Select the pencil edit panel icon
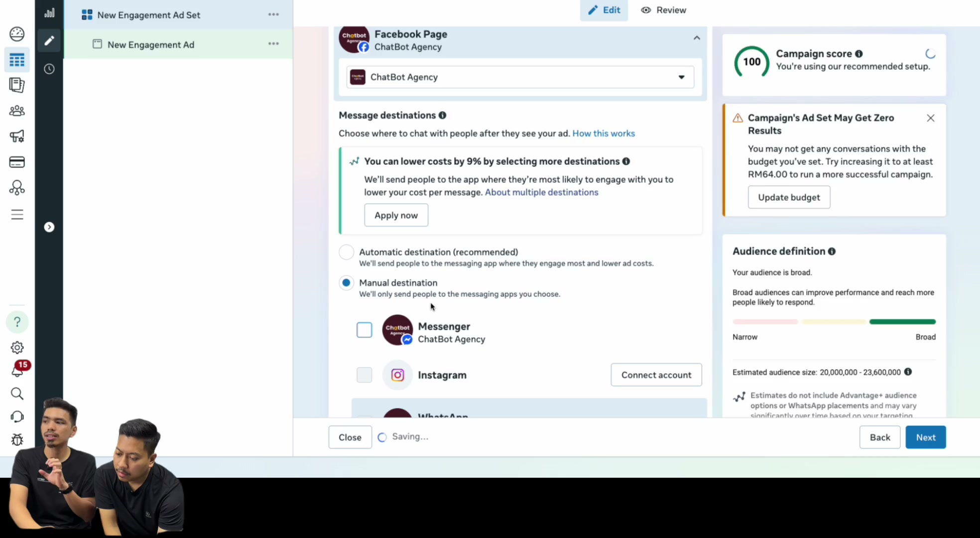980x538 pixels. (x=49, y=40)
